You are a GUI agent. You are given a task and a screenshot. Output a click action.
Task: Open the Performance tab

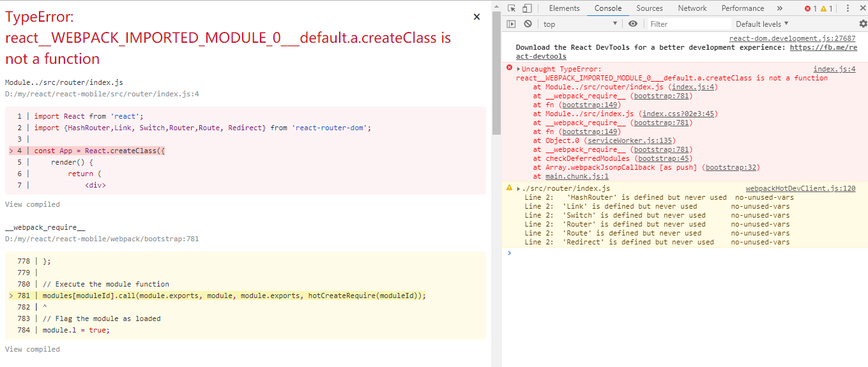pos(743,8)
